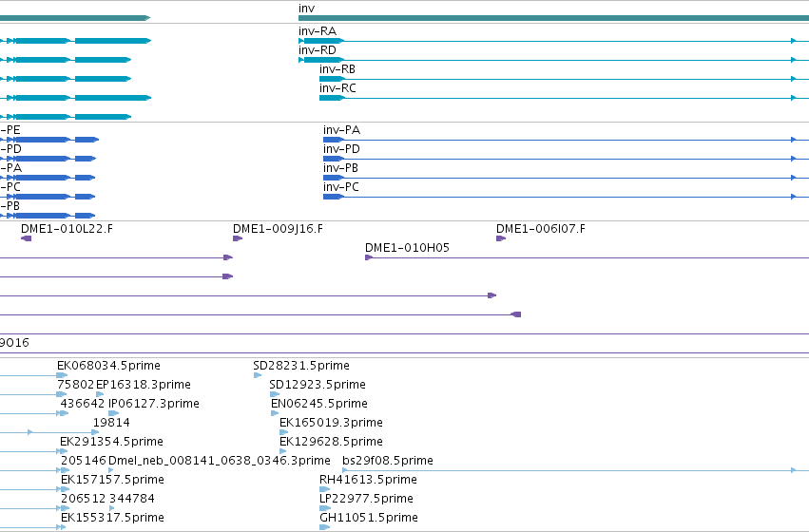Select the inv-PC protein feature
Image resolution: width=809 pixels, height=532 pixels.
coord(566,197)
